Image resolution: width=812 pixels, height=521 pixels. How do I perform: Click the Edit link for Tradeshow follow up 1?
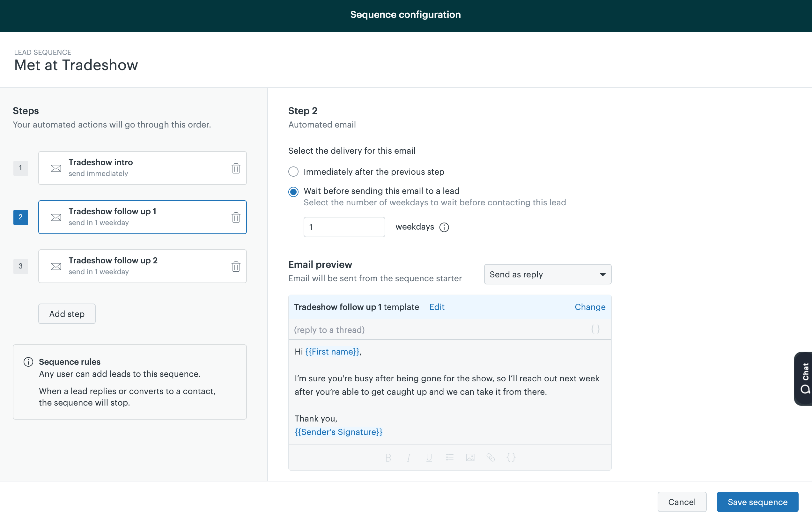pyautogui.click(x=437, y=306)
